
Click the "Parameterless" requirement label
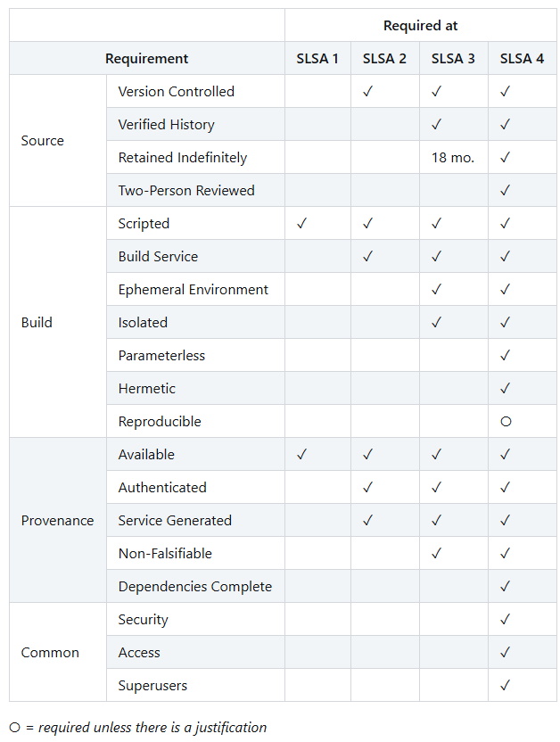point(161,356)
